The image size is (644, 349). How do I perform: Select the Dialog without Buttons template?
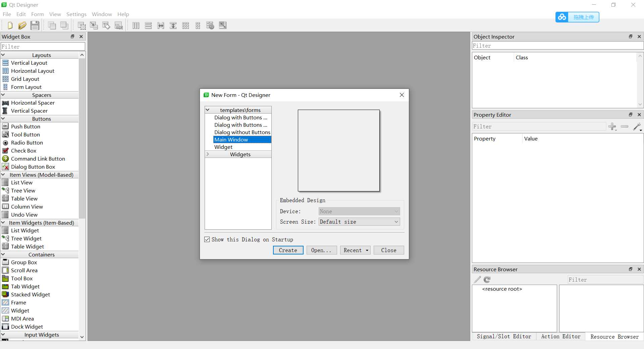pyautogui.click(x=242, y=132)
